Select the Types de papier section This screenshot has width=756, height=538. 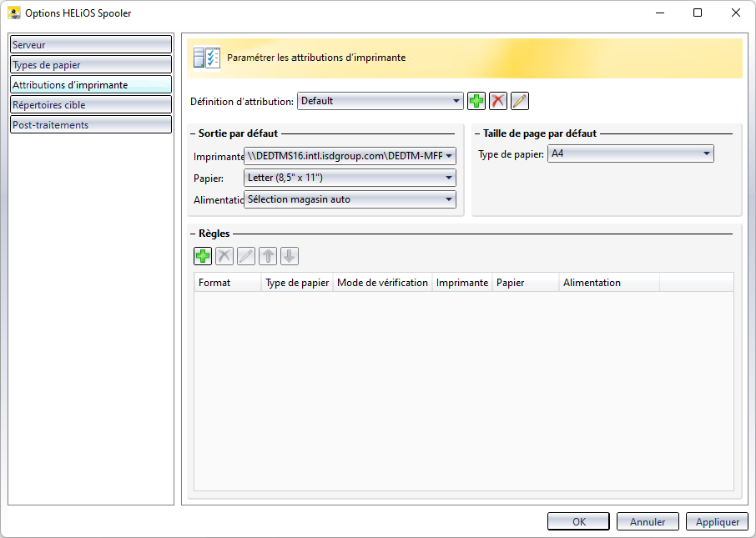[x=91, y=64]
